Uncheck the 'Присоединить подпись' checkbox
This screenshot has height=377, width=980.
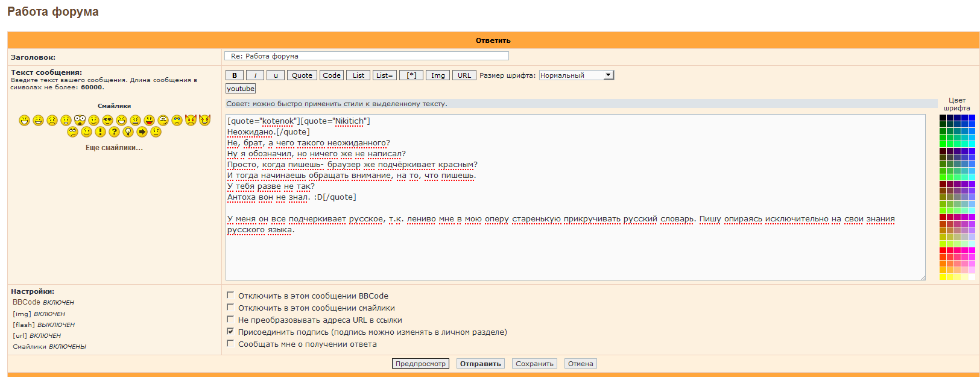click(x=230, y=332)
